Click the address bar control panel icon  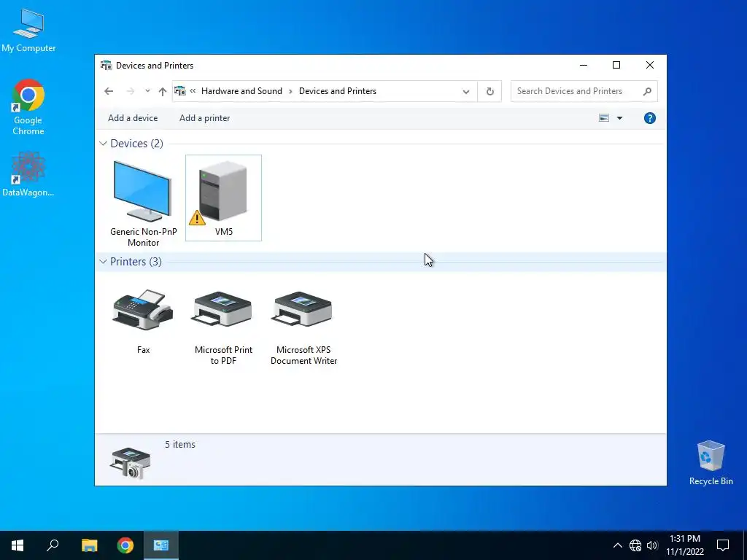tap(180, 90)
